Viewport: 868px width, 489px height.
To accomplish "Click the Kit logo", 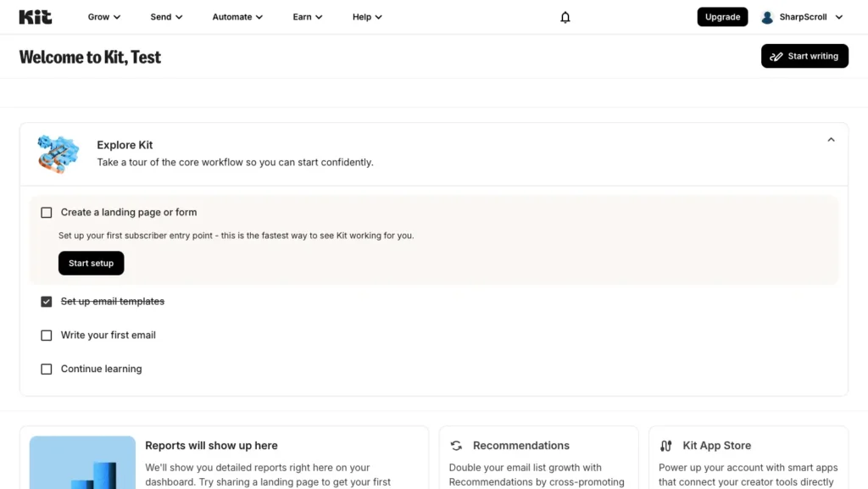I will pos(36,17).
